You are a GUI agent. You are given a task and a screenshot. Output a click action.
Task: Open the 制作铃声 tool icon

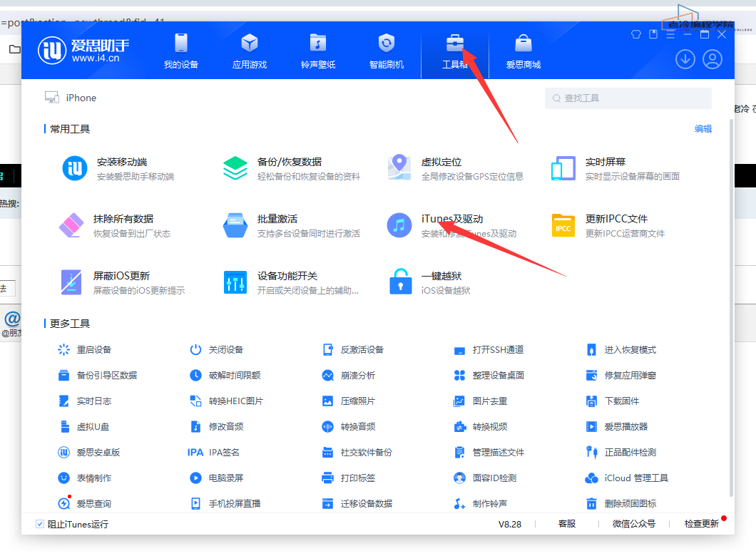tap(459, 503)
